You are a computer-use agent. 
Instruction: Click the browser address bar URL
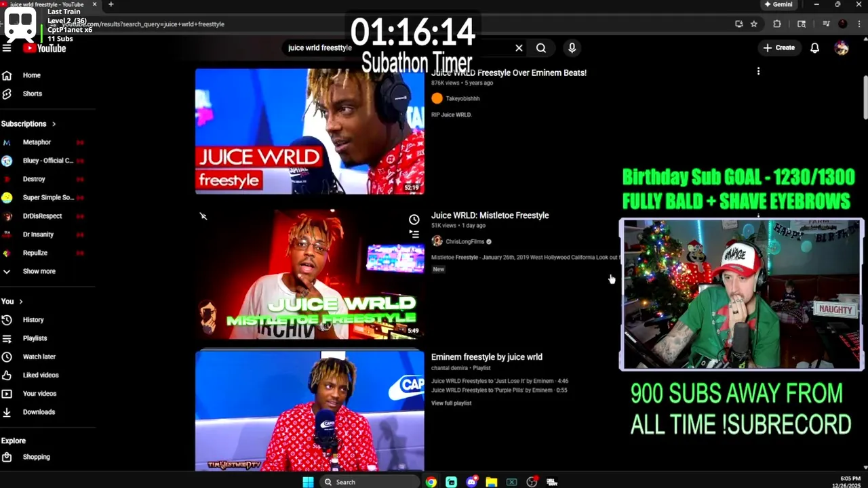coord(142,24)
